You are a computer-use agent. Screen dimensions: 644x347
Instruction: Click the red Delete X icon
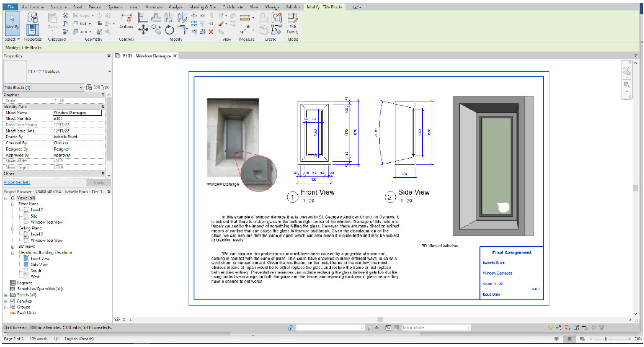(211, 32)
